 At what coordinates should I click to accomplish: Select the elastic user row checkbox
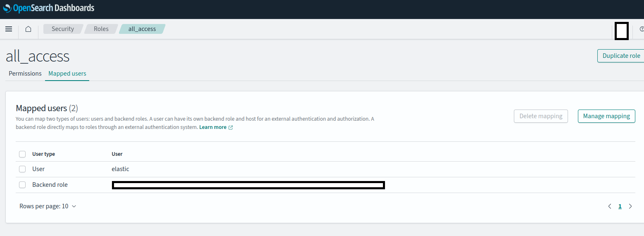[22, 169]
